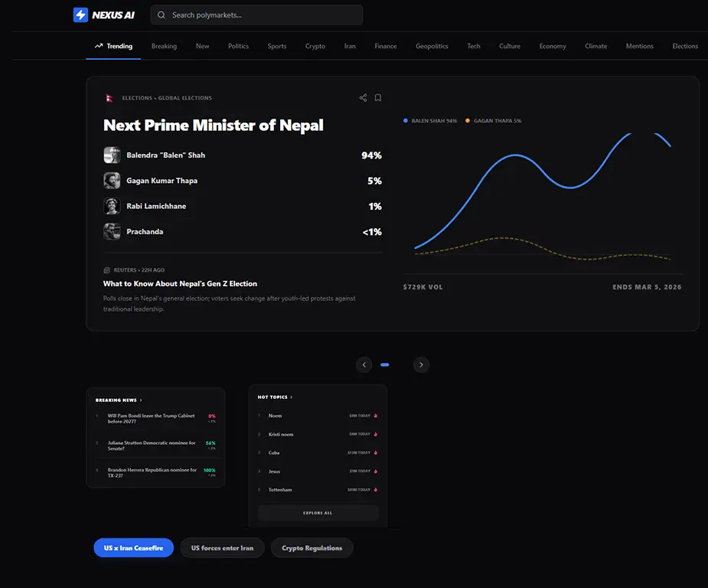
Task: Expand the Hot Topics section
Action: tap(275, 397)
